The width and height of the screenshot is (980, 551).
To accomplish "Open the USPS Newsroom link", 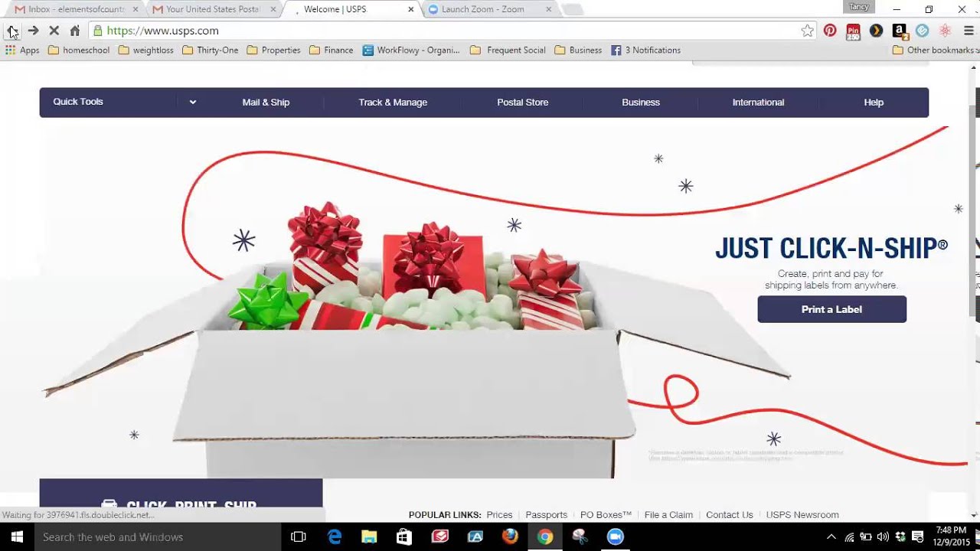I will [x=802, y=515].
